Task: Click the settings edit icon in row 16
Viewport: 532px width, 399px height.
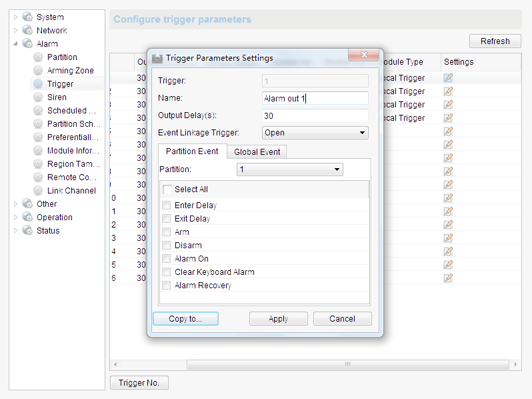Action: point(448,278)
